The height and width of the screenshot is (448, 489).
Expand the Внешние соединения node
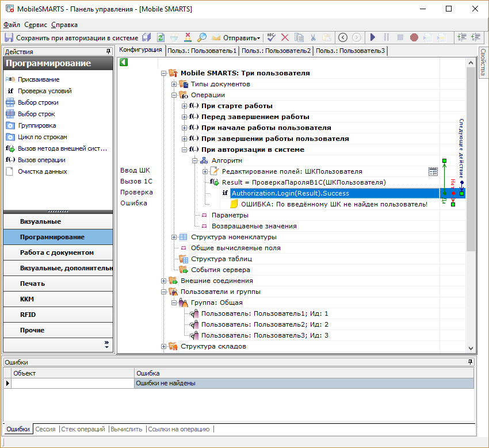[x=164, y=281]
